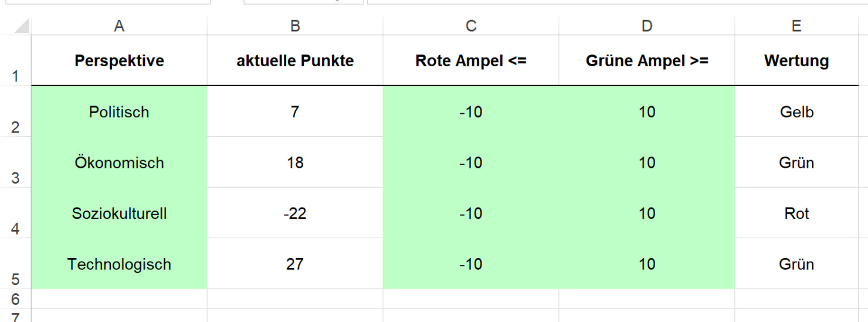Click the Gelb rating cell
The image size is (868, 322).
pyautogui.click(x=796, y=112)
